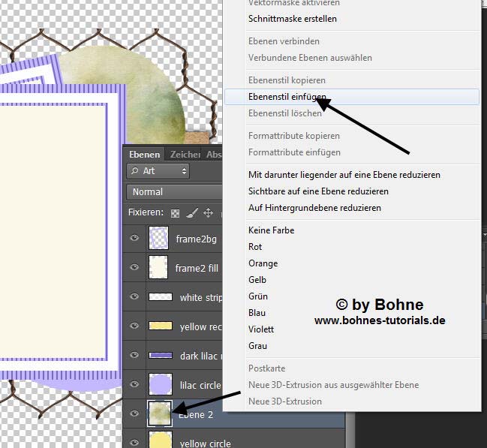
Task: Select 'Schnittmaske erstellen' menu entry
Action: tap(293, 19)
